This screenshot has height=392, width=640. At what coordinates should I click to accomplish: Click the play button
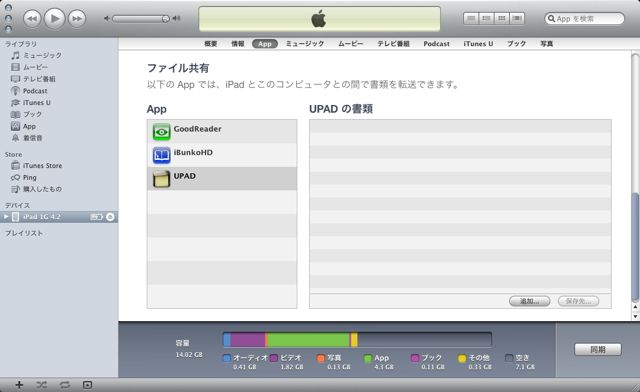(54, 18)
